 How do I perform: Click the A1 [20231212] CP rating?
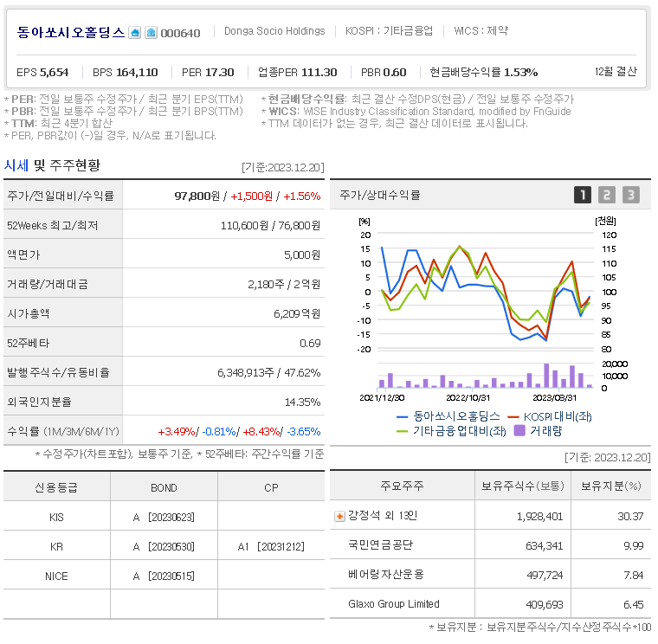(x=271, y=547)
